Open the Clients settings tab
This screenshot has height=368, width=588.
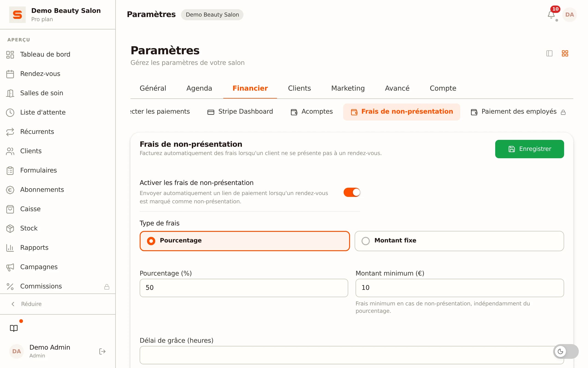click(x=299, y=88)
